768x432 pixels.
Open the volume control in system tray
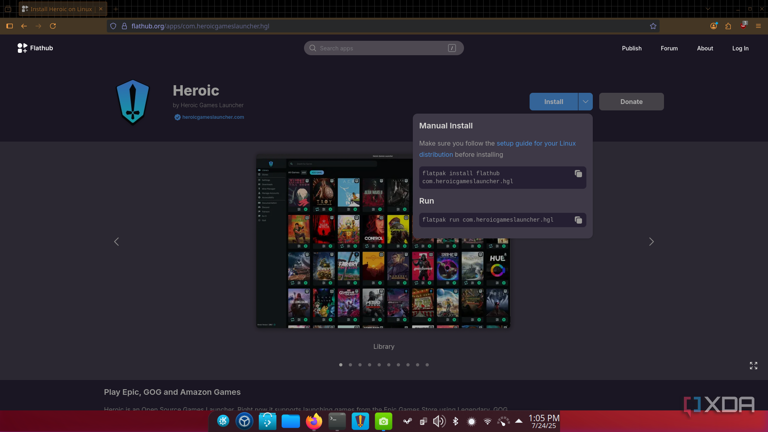click(x=438, y=422)
